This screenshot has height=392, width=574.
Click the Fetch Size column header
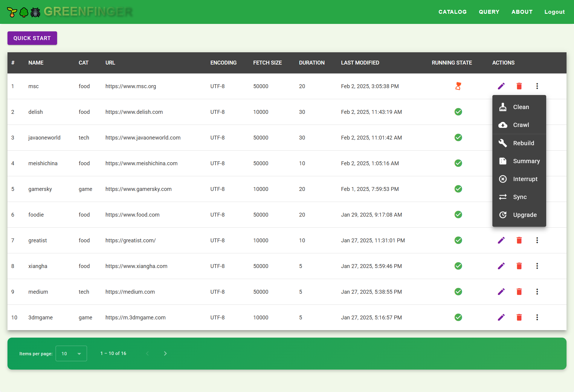click(268, 63)
